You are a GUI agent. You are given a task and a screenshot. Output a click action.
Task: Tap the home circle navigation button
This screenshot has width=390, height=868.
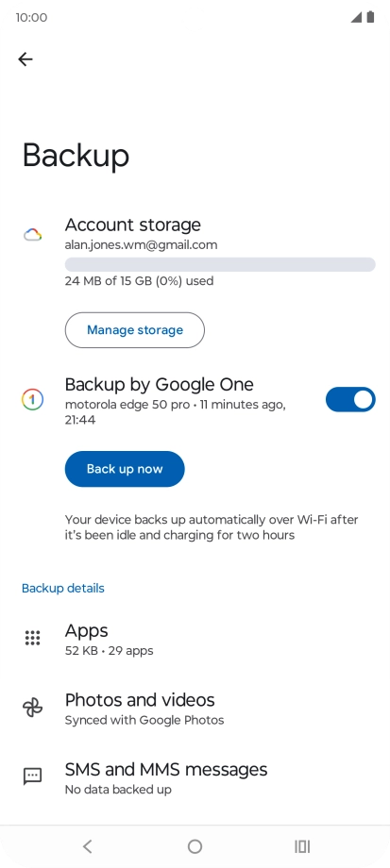195,846
